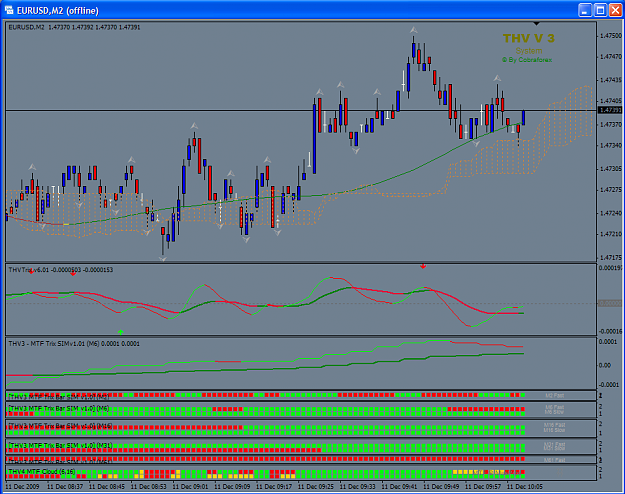The image size is (625, 494).
Task: Click the 1.47500 price axis label
Action: coord(610,36)
